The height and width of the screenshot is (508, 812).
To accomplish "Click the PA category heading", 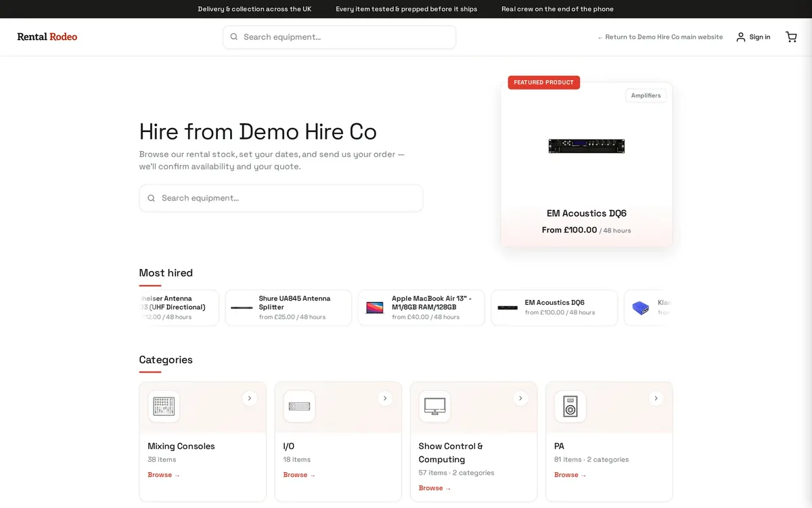I will tap(559, 446).
